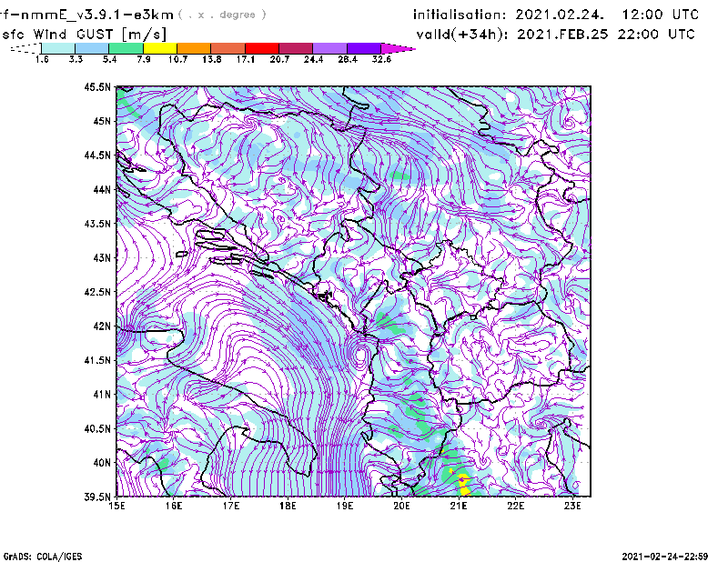Click the 'GrADS: COLA/IGES' footer text
The image size is (728, 562).
[x=43, y=557]
